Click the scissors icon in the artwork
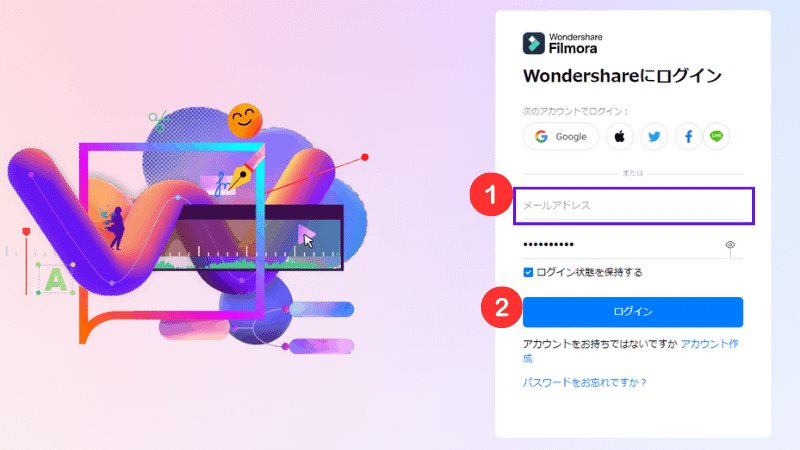Viewport: 800px width, 450px height. (x=160, y=121)
